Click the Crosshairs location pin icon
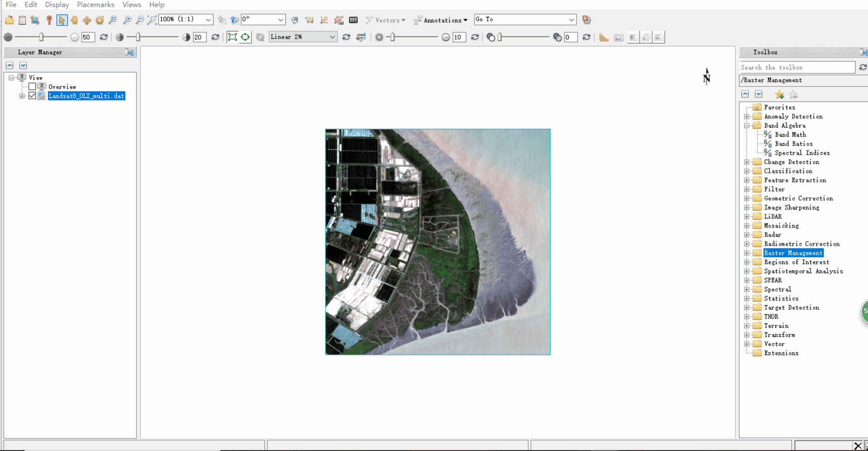Screen dimensions: 868x451 [49, 20]
